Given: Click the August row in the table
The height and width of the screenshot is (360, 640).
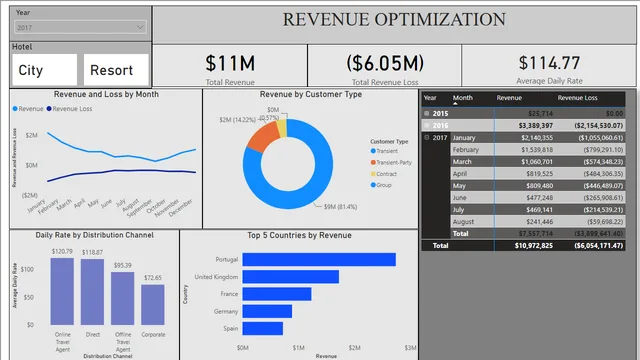Looking at the screenshot, I should (538, 222).
